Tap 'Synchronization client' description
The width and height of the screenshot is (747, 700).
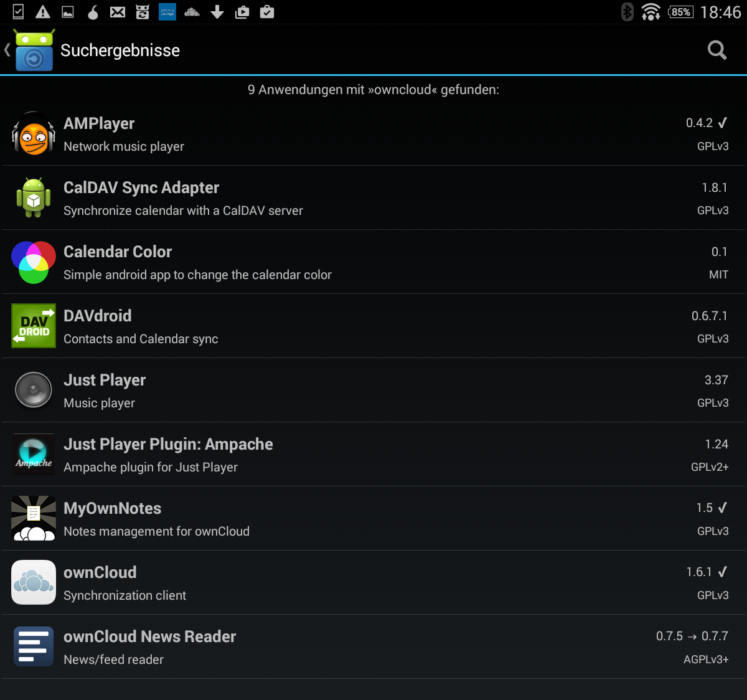click(125, 595)
